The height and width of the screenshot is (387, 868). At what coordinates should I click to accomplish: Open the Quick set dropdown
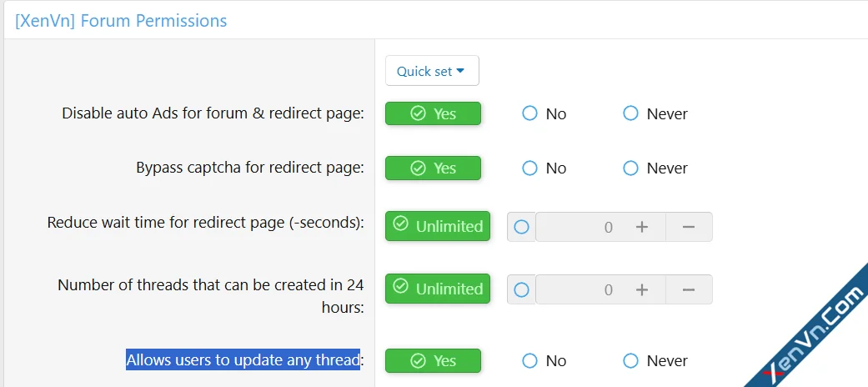431,71
